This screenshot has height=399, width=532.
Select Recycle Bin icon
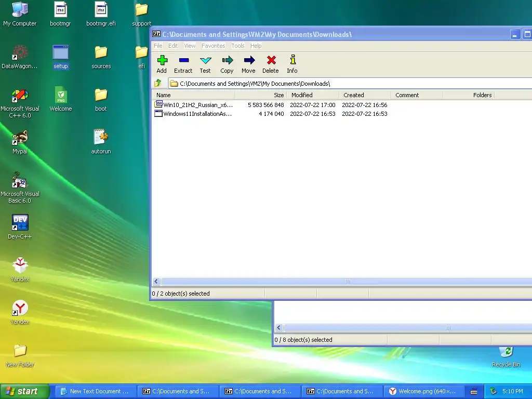[506, 356]
